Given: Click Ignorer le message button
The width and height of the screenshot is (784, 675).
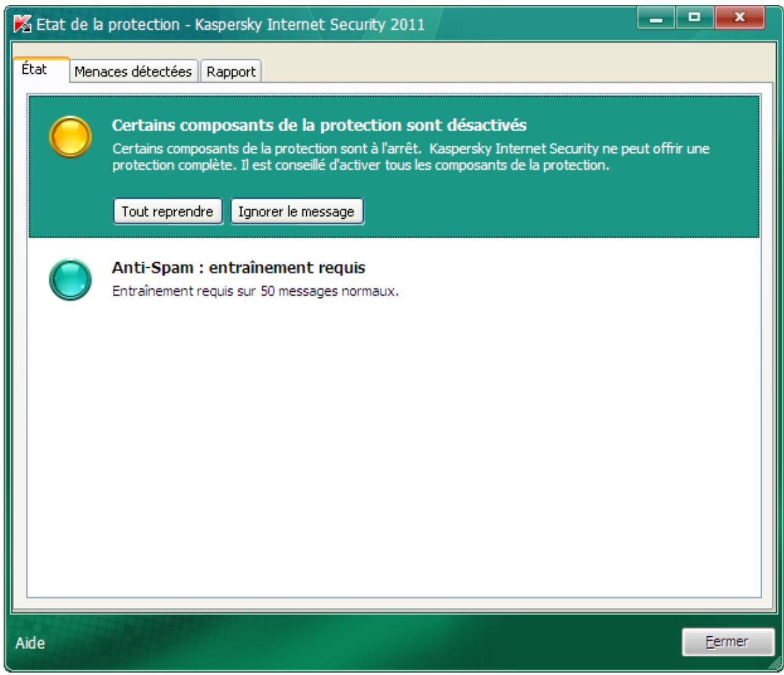Looking at the screenshot, I should pyautogui.click(x=296, y=212).
